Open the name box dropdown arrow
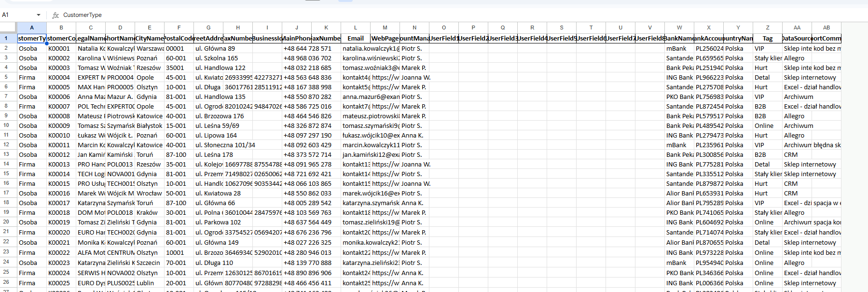This screenshot has height=292, width=868. tap(39, 15)
